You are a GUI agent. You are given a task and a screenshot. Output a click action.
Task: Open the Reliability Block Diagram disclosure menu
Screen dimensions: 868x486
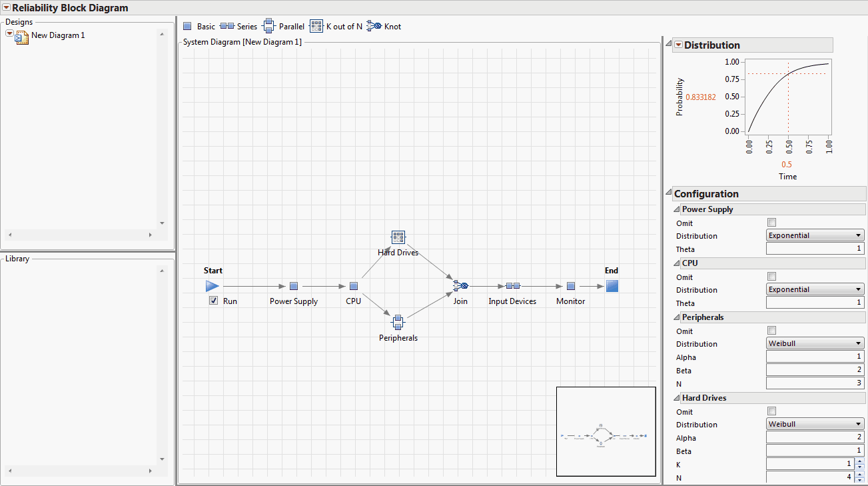pyautogui.click(x=7, y=7)
